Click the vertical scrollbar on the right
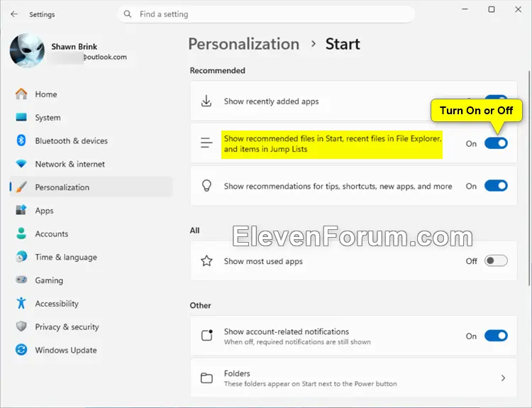 pyautogui.click(x=529, y=178)
